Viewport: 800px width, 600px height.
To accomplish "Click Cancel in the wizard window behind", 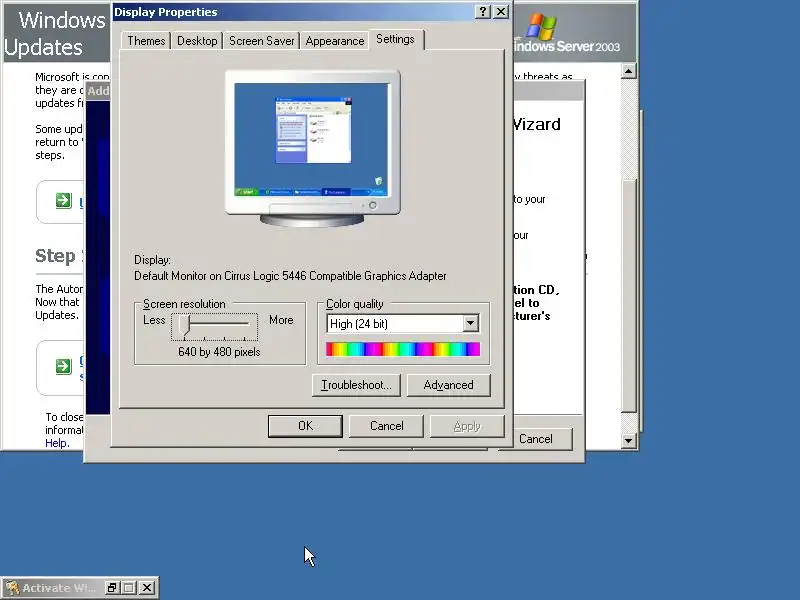I will click(x=536, y=439).
